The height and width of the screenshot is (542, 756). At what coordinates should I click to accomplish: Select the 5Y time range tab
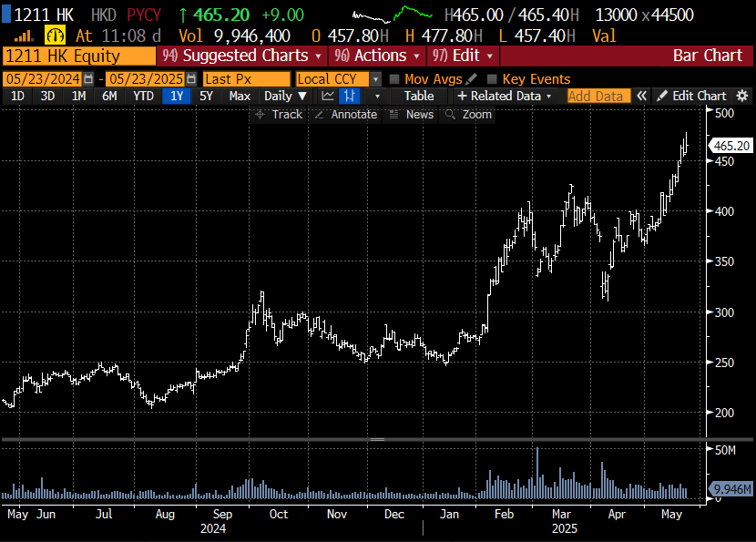(x=207, y=96)
